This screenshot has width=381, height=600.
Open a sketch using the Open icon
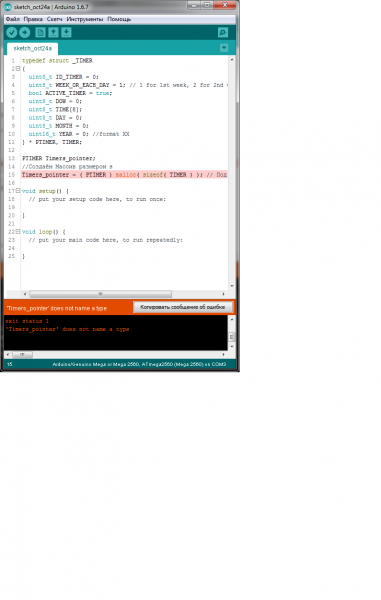click(x=53, y=33)
